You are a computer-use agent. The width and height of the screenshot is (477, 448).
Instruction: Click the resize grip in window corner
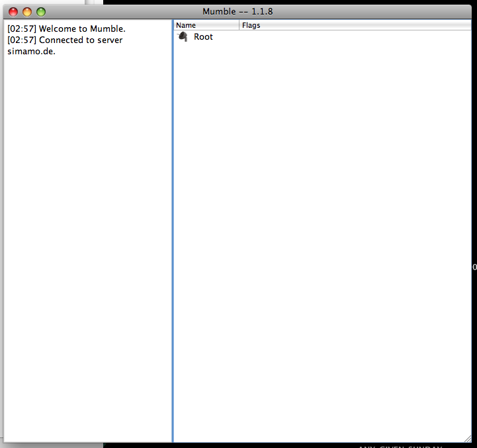click(469, 438)
